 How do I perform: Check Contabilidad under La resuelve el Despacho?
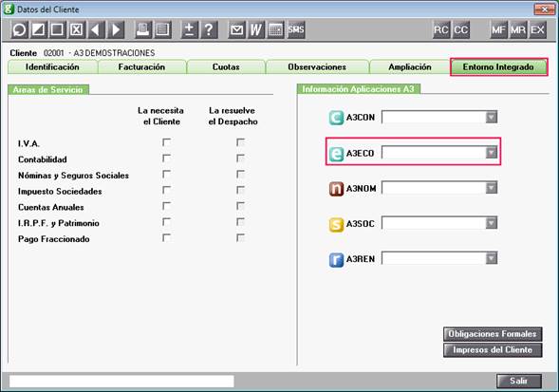[x=241, y=158]
